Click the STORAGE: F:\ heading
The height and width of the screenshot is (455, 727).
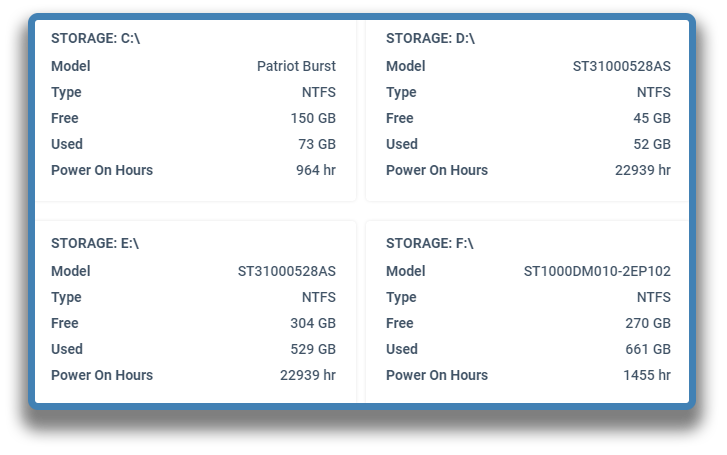click(430, 243)
